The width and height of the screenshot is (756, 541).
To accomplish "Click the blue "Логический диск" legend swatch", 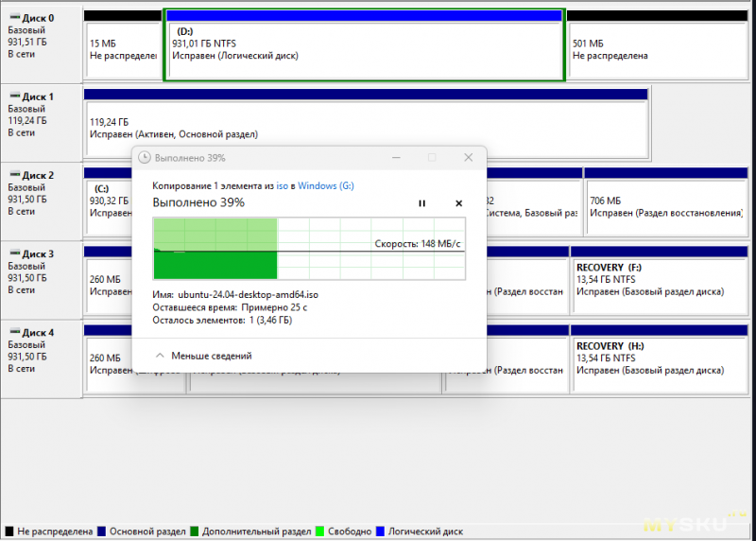I will (381, 532).
